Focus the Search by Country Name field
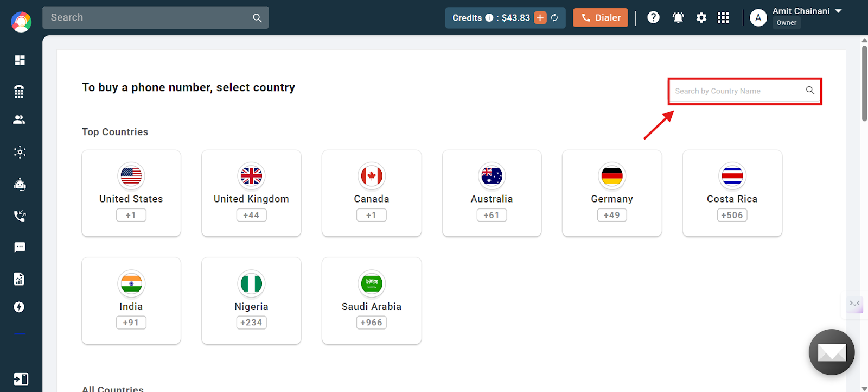The width and height of the screenshot is (868, 392). pyautogui.click(x=745, y=91)
